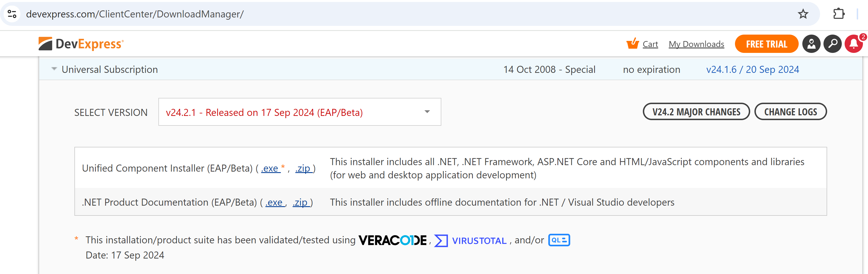Click the 'SELECT VERSION' label
Viewport: 868px width, 274px height.
111,112
